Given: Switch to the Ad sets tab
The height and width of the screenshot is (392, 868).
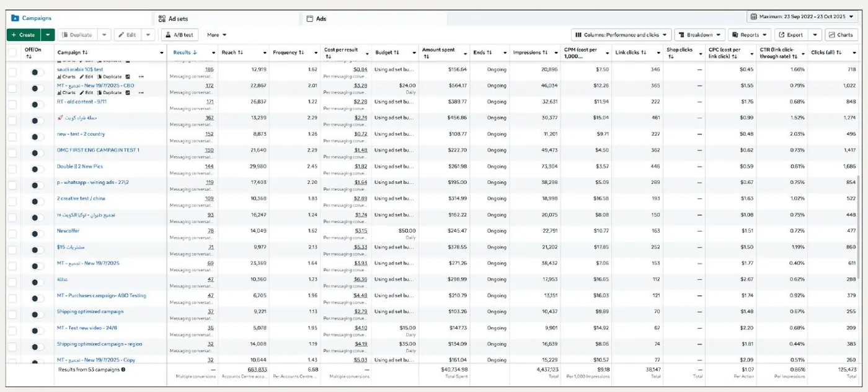Looking at the screenshot, I should [173, 19].
